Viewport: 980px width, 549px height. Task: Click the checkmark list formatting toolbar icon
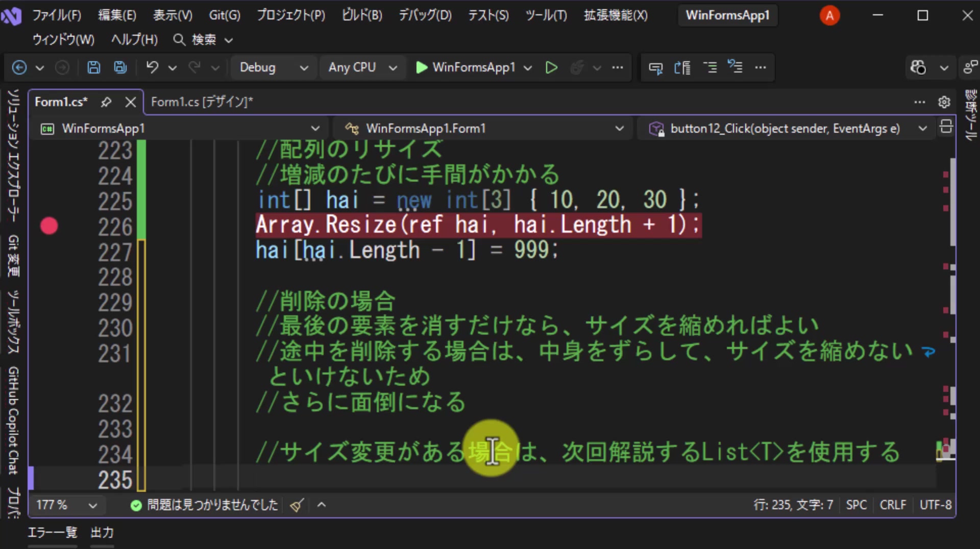[x=735, y=67]
